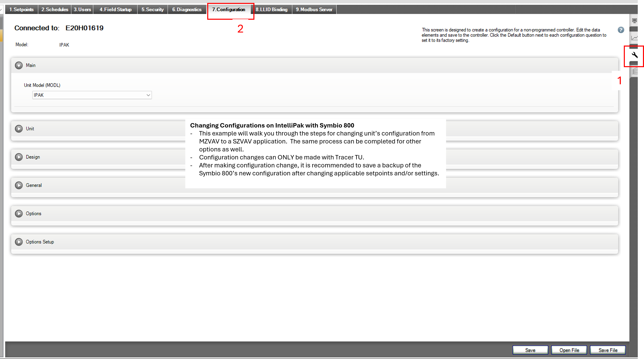Expand the Options Setup section
Screen dimensions: 644x359
[19, 242]
